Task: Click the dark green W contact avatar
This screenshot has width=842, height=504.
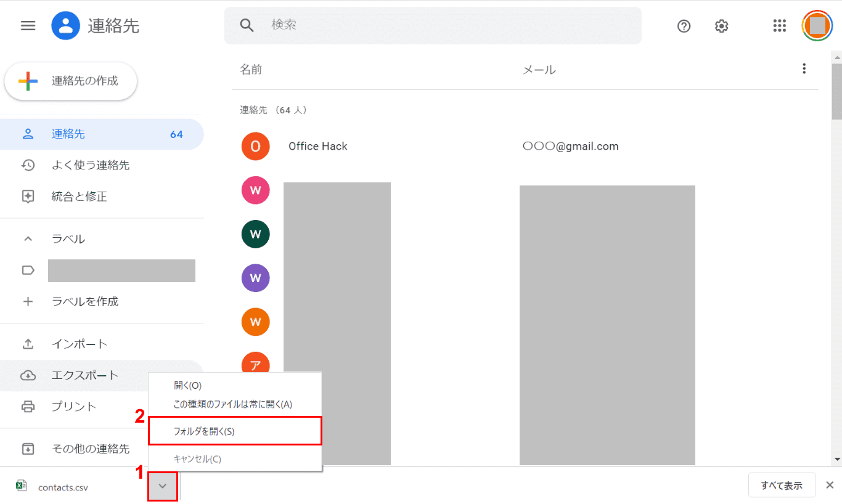Action: pyautogui.click(x=256, y=234)
